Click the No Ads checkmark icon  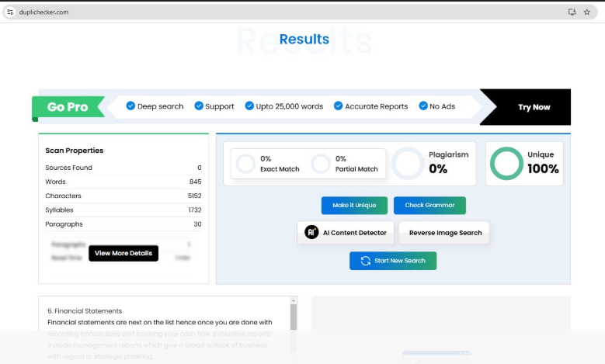click(423, 106)
